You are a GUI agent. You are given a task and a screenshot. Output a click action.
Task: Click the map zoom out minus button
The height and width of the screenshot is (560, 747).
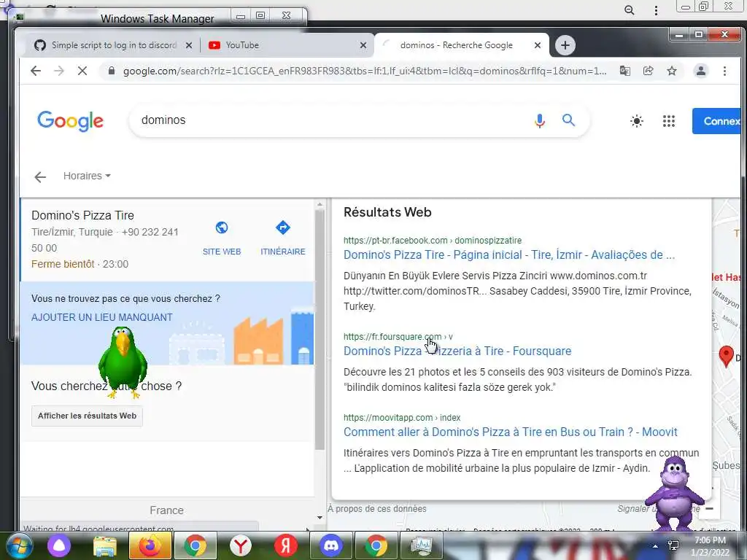click(709, 508)
